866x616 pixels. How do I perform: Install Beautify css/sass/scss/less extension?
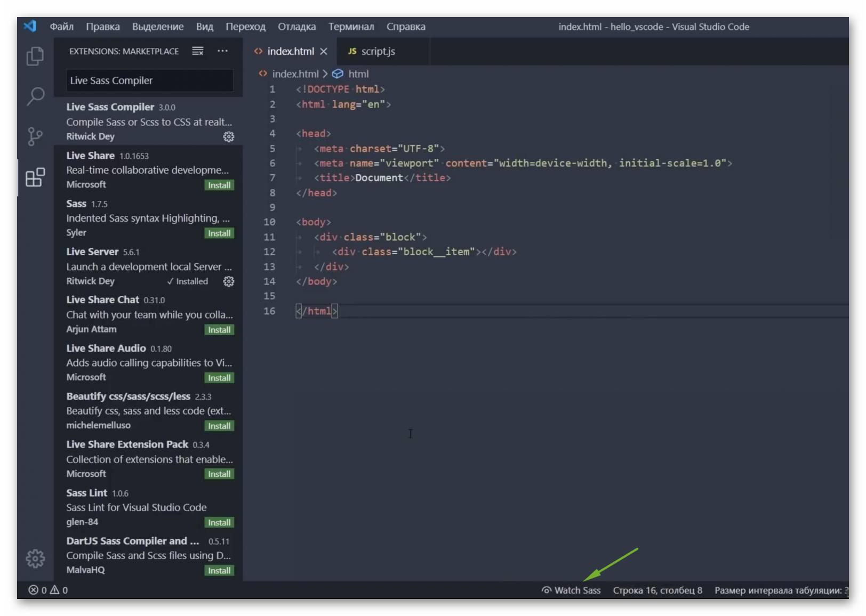tap(219, 426)
